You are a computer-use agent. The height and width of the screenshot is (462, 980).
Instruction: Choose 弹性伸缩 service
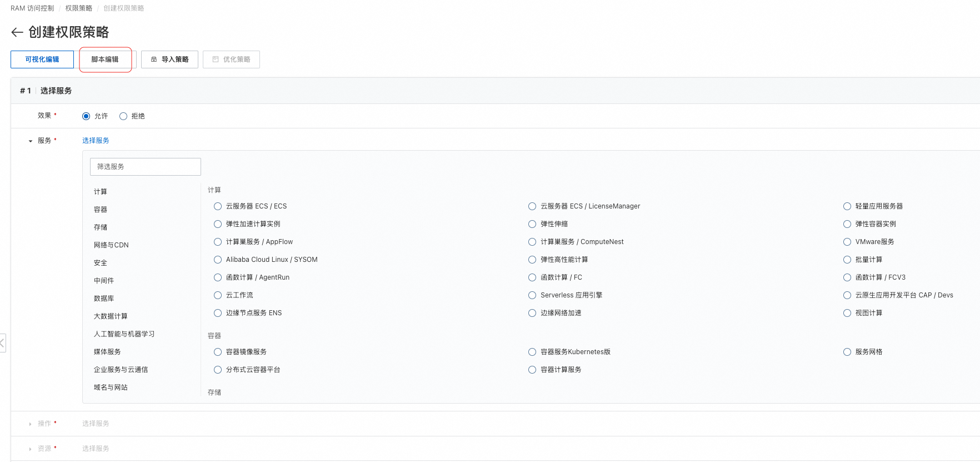532,224
